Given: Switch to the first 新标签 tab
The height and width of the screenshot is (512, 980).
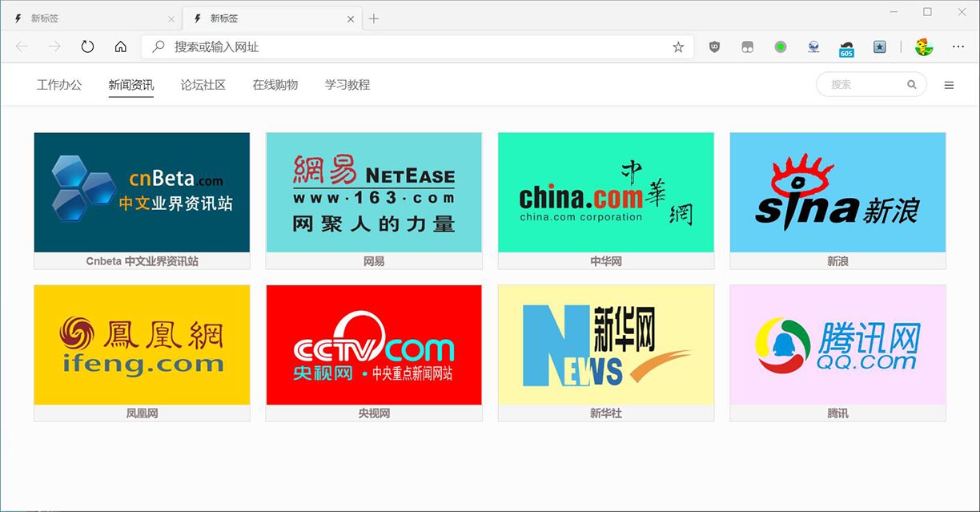Looking at the screenshot, I should click(x=93, y=18).
